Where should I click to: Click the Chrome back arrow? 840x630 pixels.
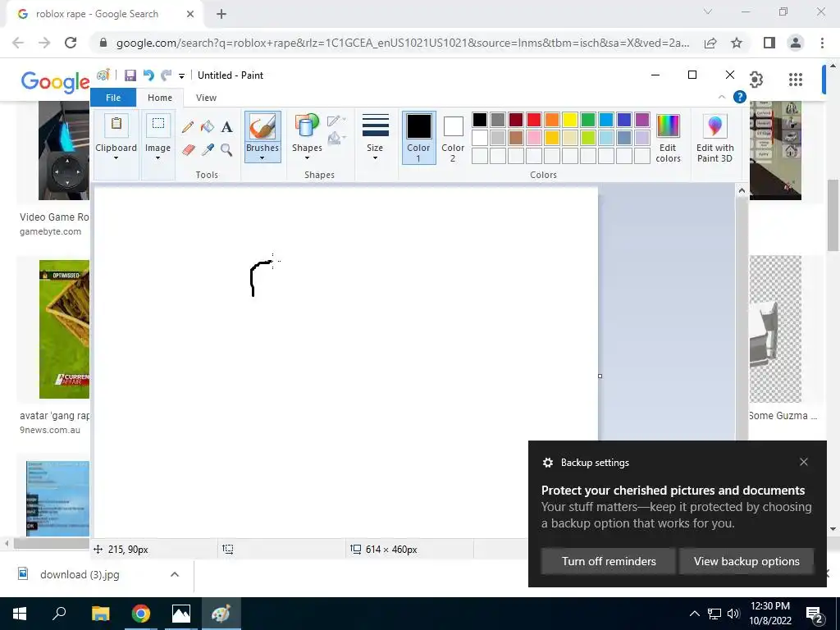pos(18,43)
